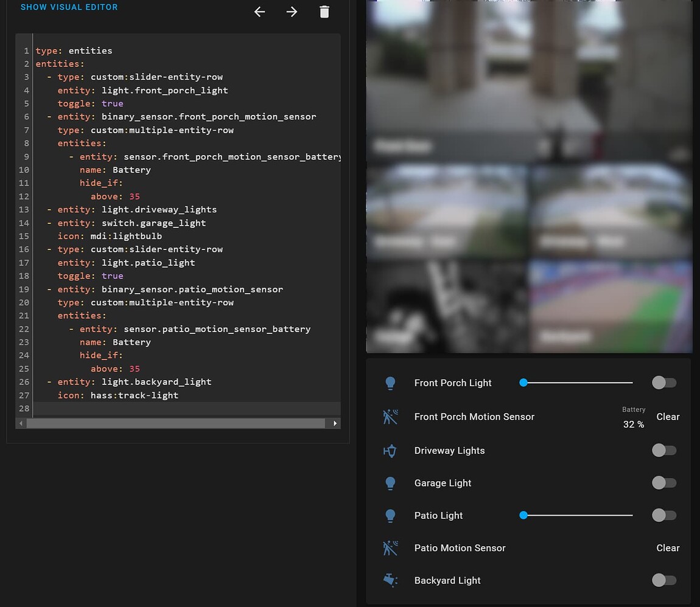Enable the Driveway Lights toggle
This screenshot has height=607, width=700.
click(x=663, y=451)
